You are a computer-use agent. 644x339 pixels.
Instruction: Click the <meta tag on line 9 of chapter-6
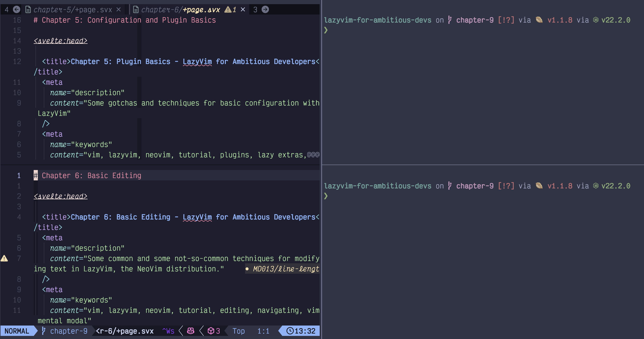point(52,289)
